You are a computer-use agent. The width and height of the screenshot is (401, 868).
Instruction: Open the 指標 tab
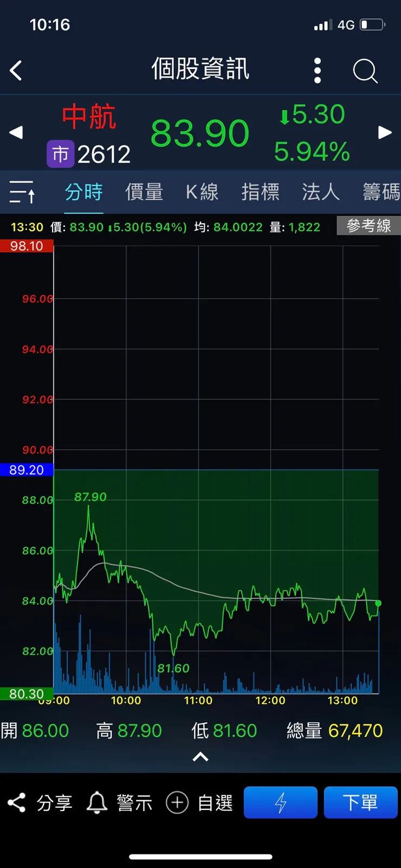[261, 192]
